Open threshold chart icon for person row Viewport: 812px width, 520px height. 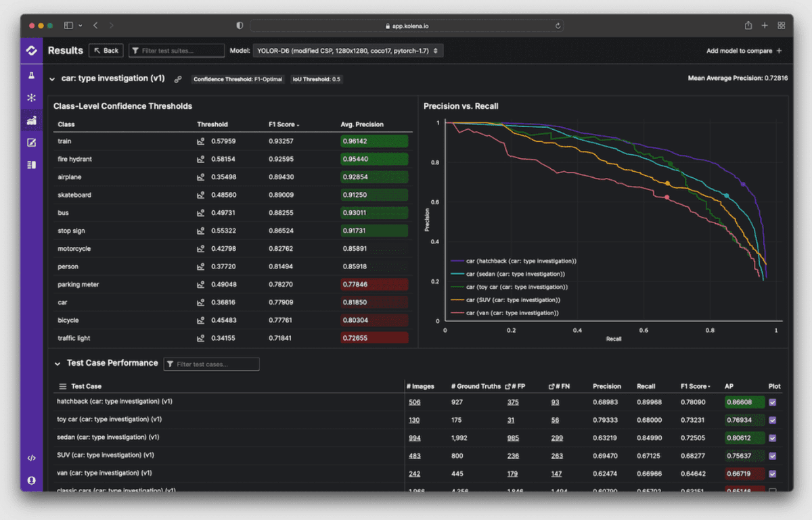(x=201, y=266)
